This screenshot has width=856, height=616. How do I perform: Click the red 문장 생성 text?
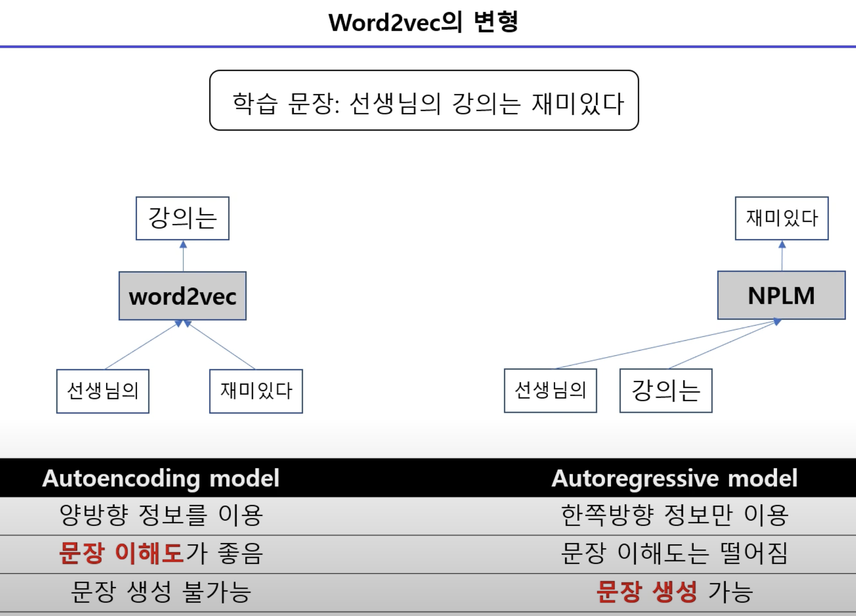pos(646,592)
